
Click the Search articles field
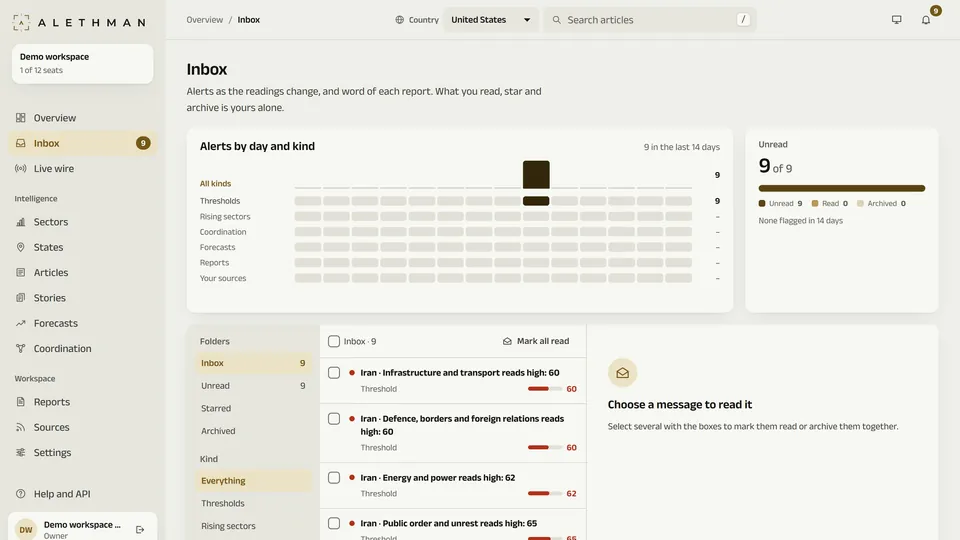650,20
